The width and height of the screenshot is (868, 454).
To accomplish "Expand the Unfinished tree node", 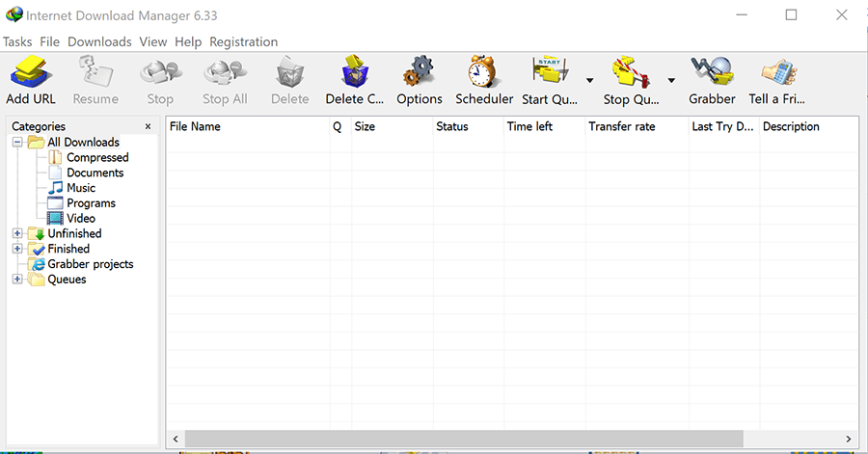I will click(17, 233).
